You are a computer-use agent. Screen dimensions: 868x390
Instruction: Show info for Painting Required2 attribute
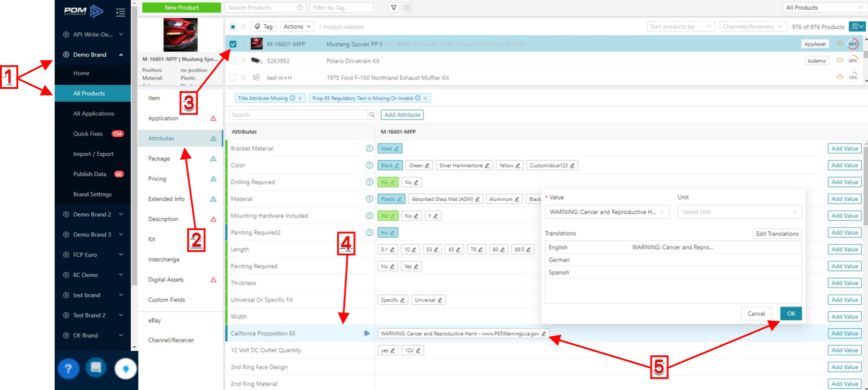pyautogui.click(x=369, y=232)
